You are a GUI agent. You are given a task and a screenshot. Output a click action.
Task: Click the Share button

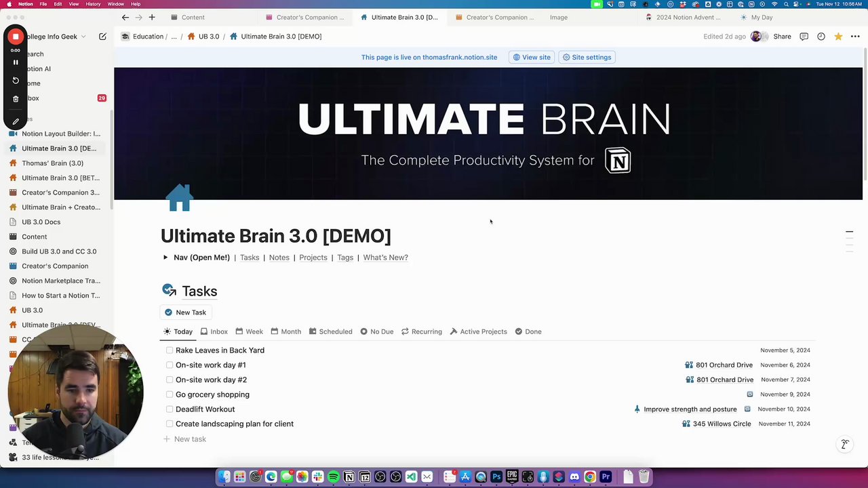782,37
